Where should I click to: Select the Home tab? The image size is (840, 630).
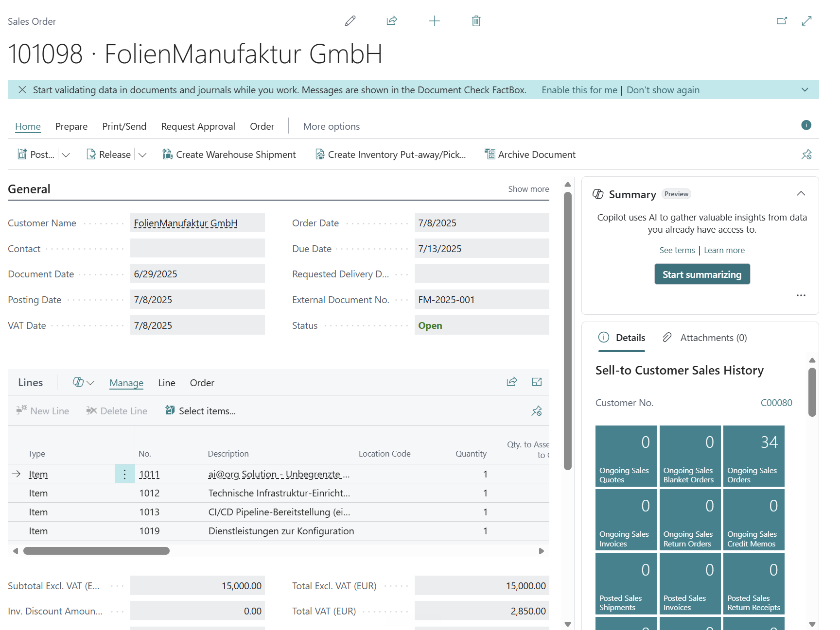(x=28, y=126)
